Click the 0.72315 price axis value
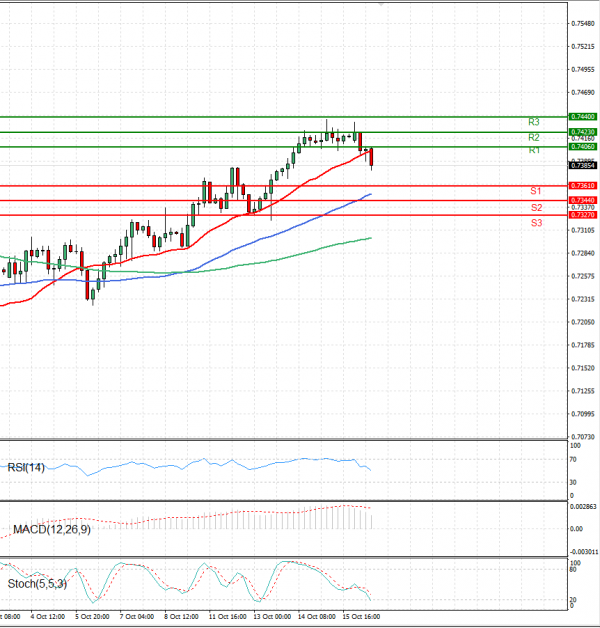 point(583,299)
